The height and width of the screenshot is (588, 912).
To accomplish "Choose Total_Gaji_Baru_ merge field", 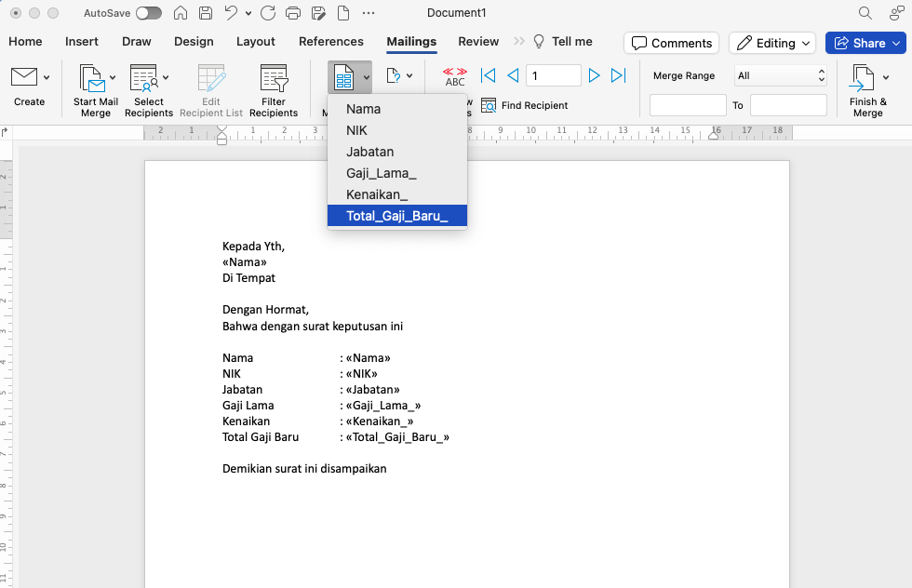I will point(396,216).
